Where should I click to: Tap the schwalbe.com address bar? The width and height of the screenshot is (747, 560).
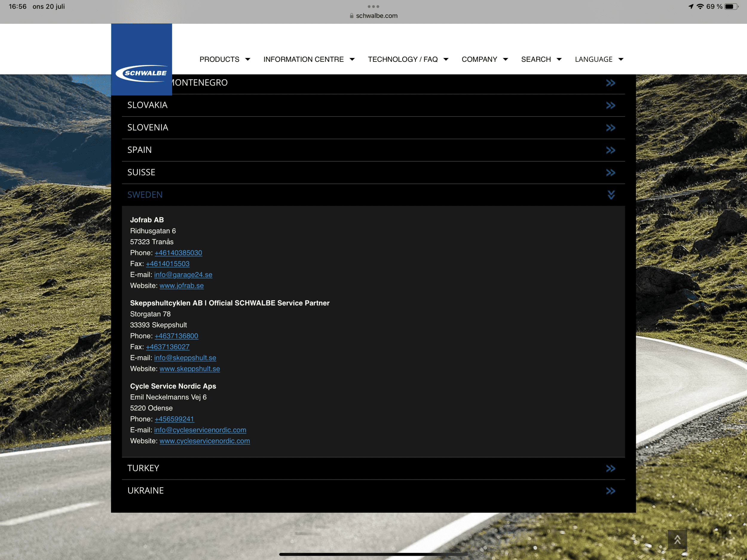[x=373, y=16]
